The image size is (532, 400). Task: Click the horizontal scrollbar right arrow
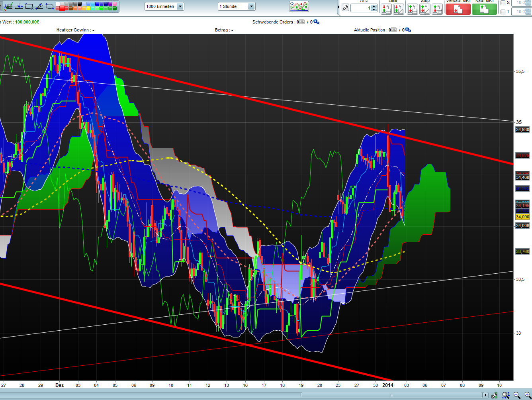pos(485,395)
